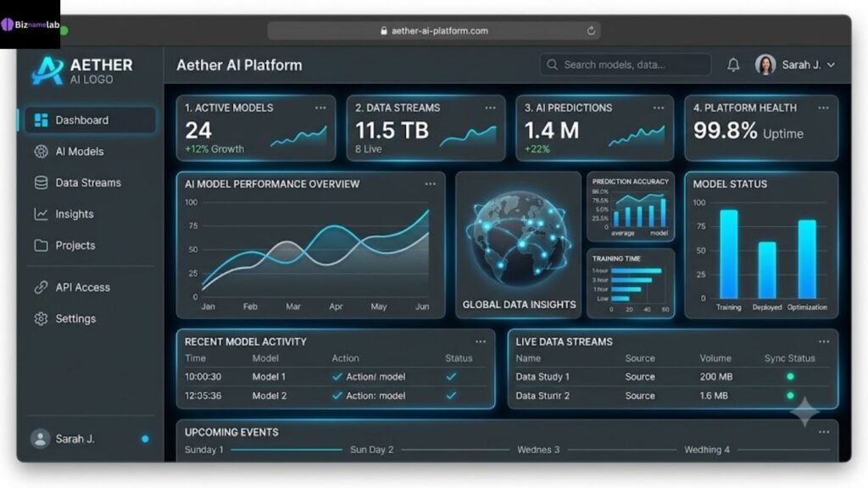Click the '99.8%' uptime value
The height and width of the screenshot is (488, 868).
coord(726,130)
